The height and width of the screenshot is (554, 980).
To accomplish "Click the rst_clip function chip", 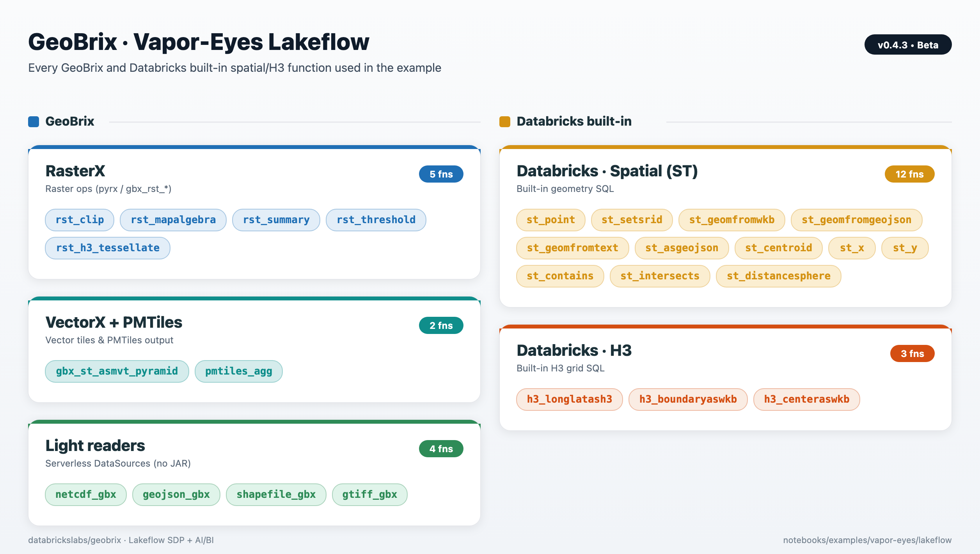I will click(80, 220).
